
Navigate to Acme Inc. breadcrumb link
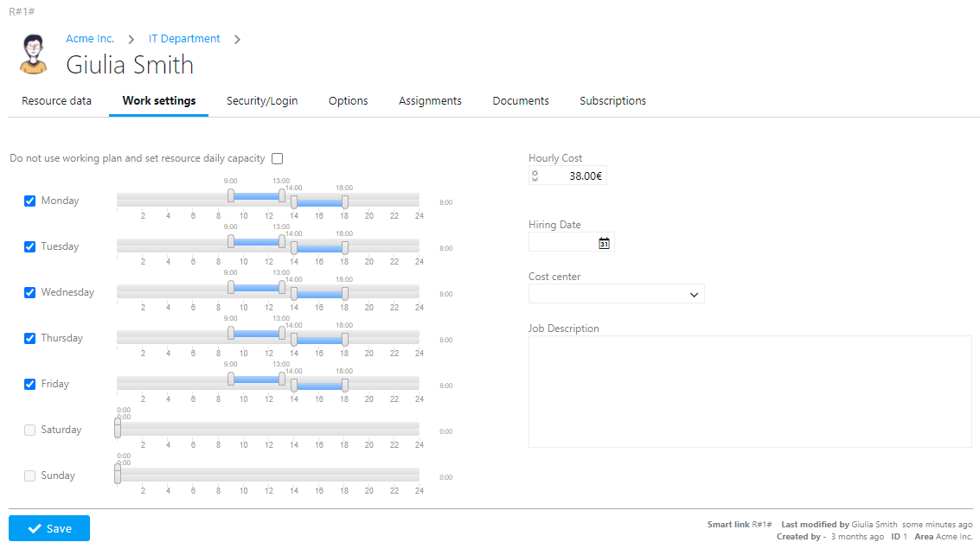click(x=90, y=39)
